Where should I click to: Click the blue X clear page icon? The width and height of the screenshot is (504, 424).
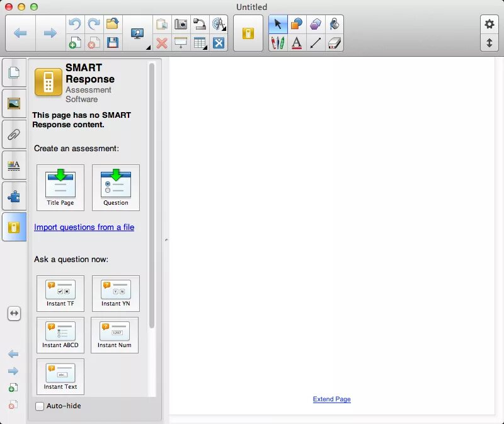pyautogui.click(x=219, y=43)
